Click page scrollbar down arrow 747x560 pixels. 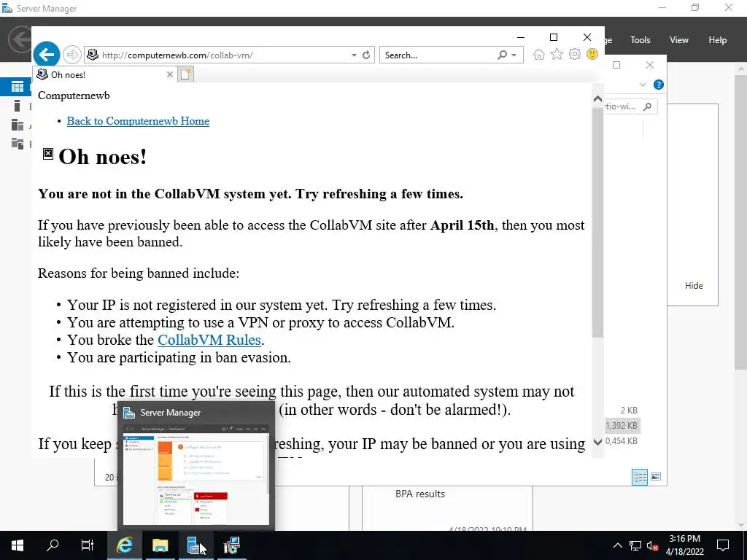(x=597, y=443)
